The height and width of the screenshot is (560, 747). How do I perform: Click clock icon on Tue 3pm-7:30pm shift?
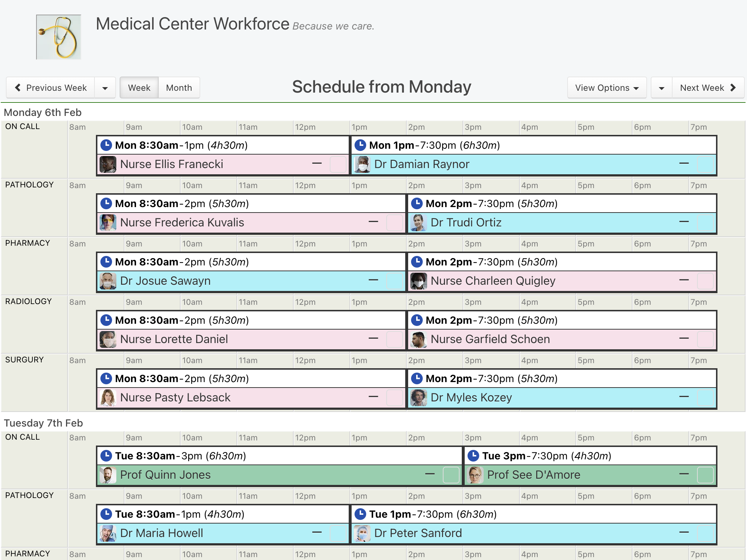click(x=473, y=456)
